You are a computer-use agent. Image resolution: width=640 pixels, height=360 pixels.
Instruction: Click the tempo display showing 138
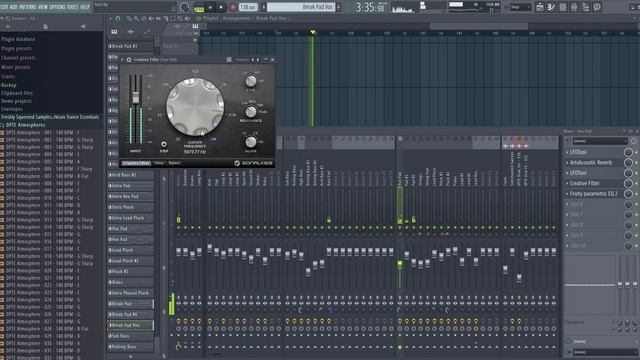[x=248, y=7]
